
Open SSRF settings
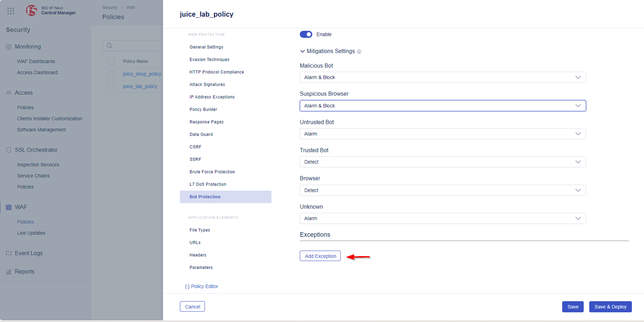pyautogui.click(x=195, y=159)
